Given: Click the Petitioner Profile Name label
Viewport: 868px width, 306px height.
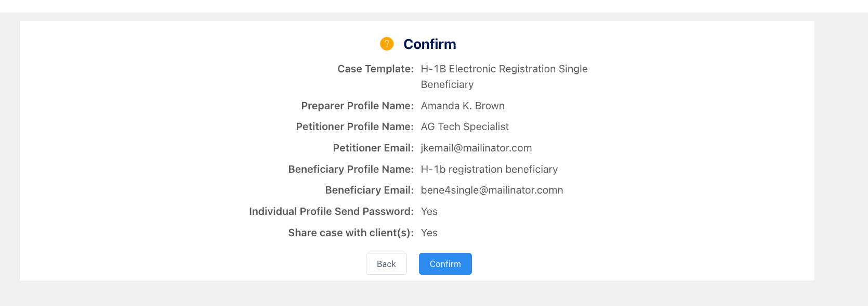Looking at the screenshot, I should (x=354, y=126).
